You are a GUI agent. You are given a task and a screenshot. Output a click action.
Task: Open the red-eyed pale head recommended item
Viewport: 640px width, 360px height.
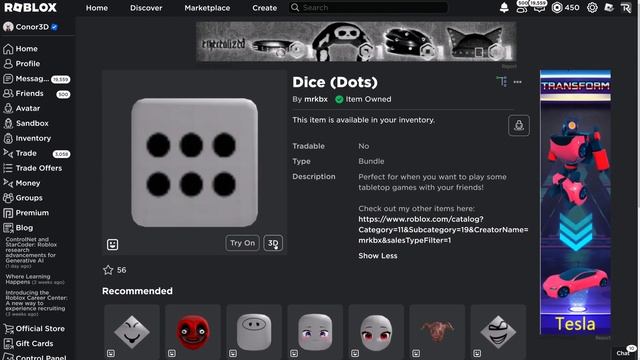376,332
